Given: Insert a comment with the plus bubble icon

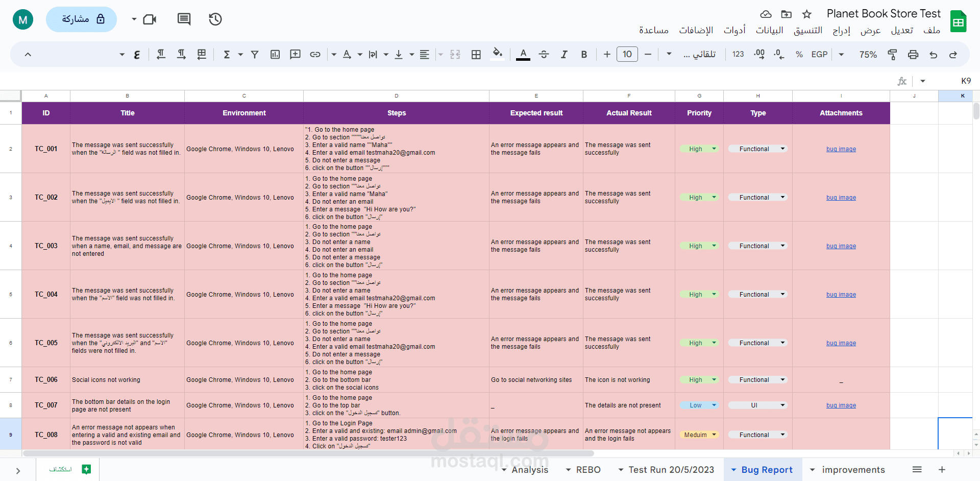Looking at the screenshot, I should [295, 54].
